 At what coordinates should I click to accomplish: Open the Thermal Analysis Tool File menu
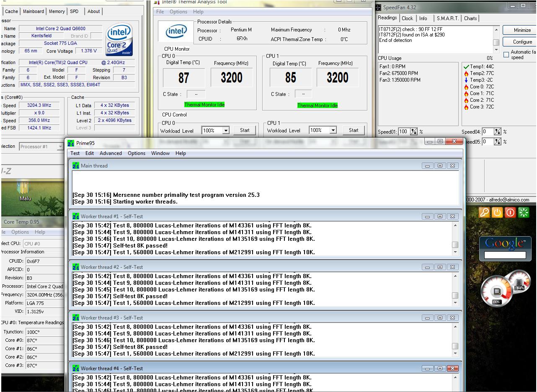(x=160, y=12)
